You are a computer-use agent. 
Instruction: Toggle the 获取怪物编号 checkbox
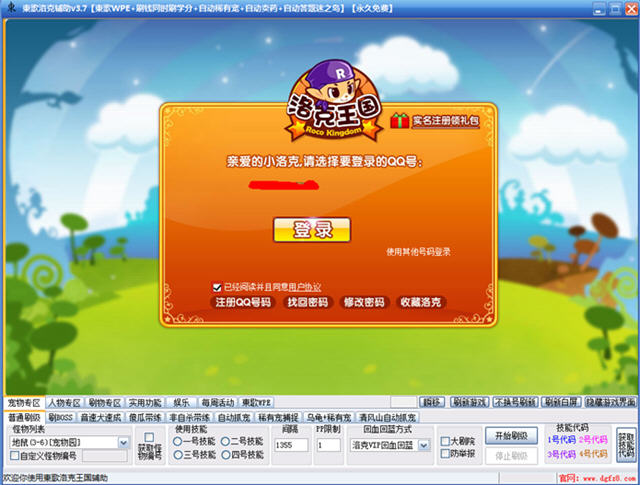coord(150,437)
